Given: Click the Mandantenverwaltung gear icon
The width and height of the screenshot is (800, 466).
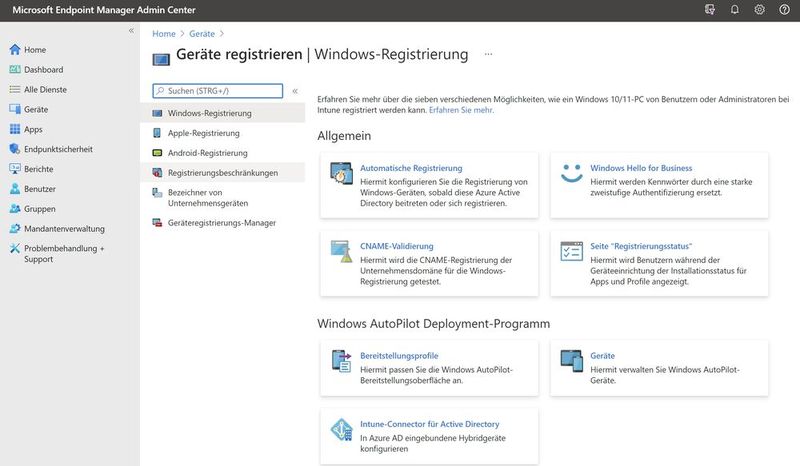Looking at the screenshot, I should [15, 229].
